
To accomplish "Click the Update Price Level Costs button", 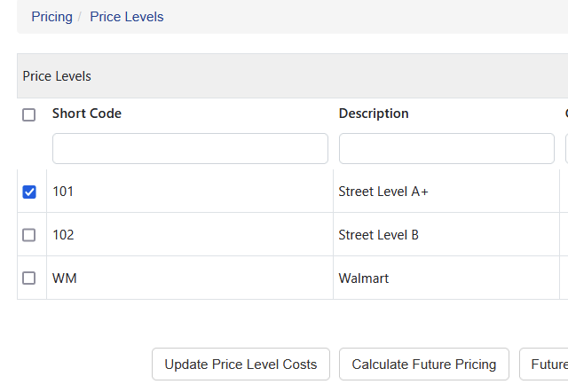I will [x=241, y=365].
